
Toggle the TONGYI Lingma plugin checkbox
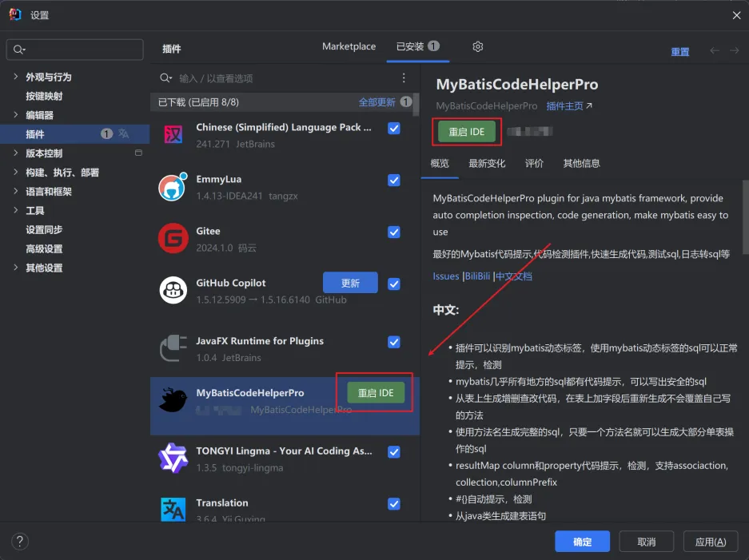(x=394, y=452)
